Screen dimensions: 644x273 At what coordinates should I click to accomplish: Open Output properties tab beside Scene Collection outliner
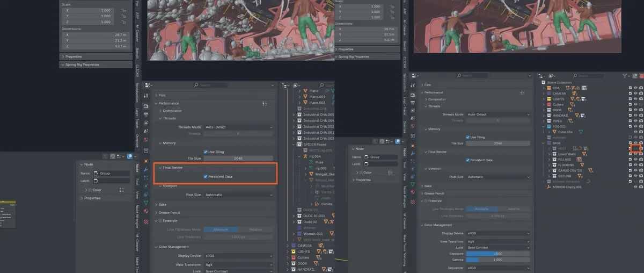point(413,103)
